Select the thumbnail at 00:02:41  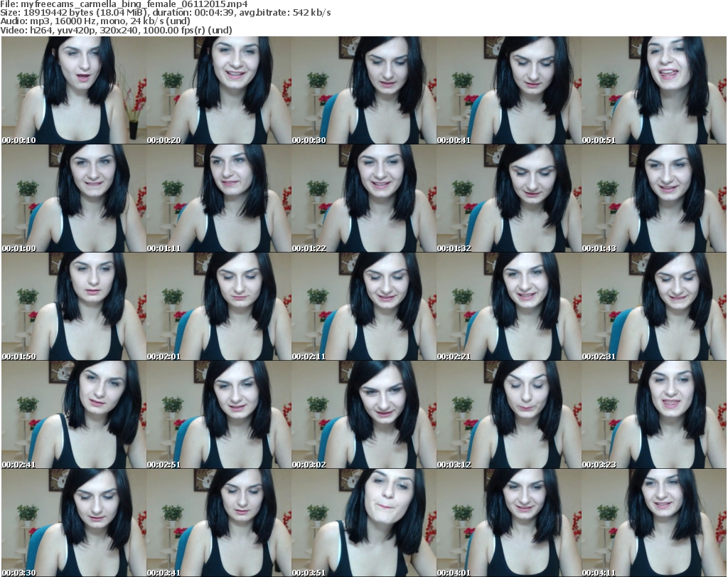click(x=73, y=415)
